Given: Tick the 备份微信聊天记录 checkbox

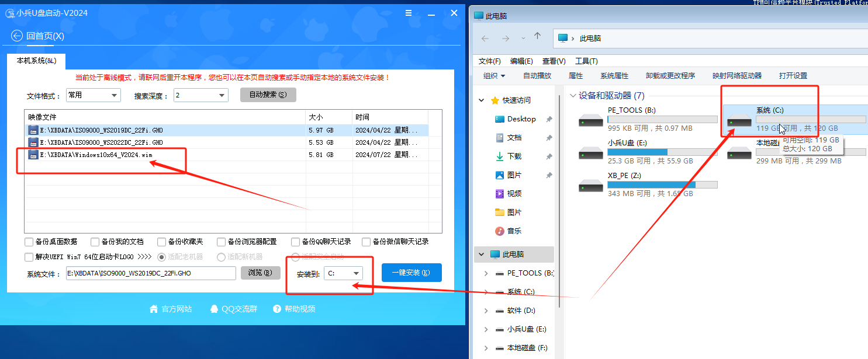Looking at the screenshot, I should coord(366,242).
